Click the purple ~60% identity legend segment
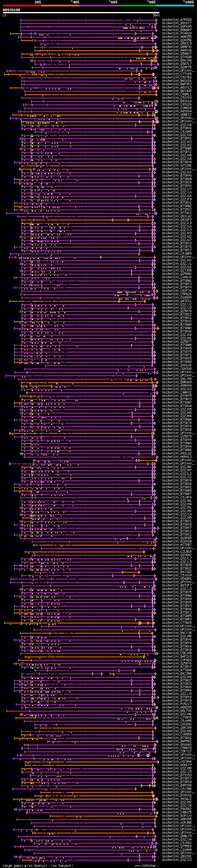Image resolution: width=197 pixels, height=868 pixels. click(98, 6)
